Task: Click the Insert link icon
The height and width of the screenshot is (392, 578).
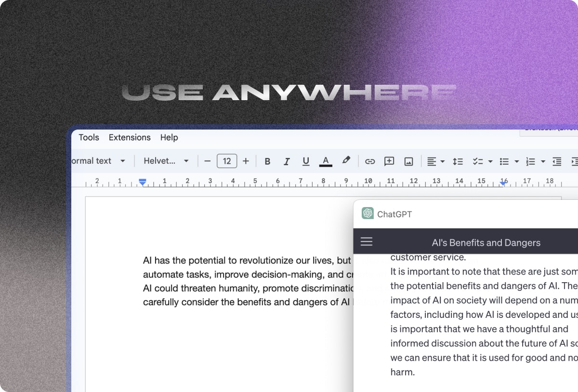Action: click(370, 161)
